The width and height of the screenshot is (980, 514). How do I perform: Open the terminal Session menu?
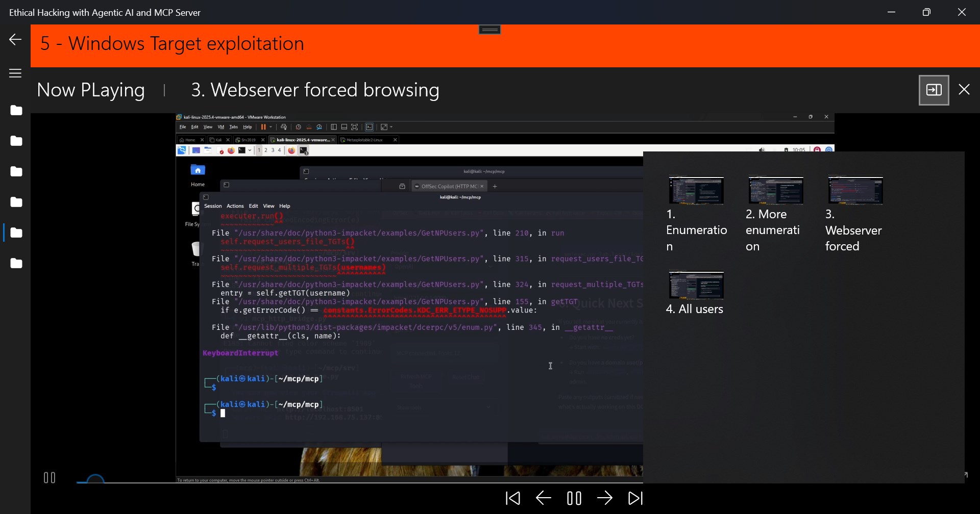pos(213,206)
